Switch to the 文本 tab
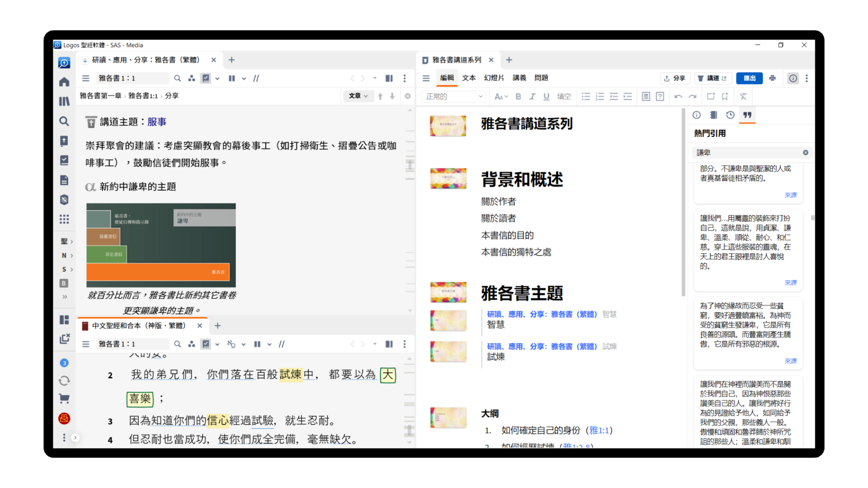The width and height of the screenshot is (868, 488). coord(469,78)
